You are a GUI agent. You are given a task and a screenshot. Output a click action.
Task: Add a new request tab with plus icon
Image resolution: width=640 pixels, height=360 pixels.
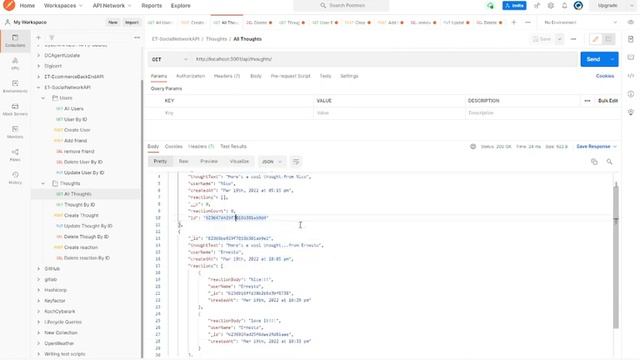(514, 22)
